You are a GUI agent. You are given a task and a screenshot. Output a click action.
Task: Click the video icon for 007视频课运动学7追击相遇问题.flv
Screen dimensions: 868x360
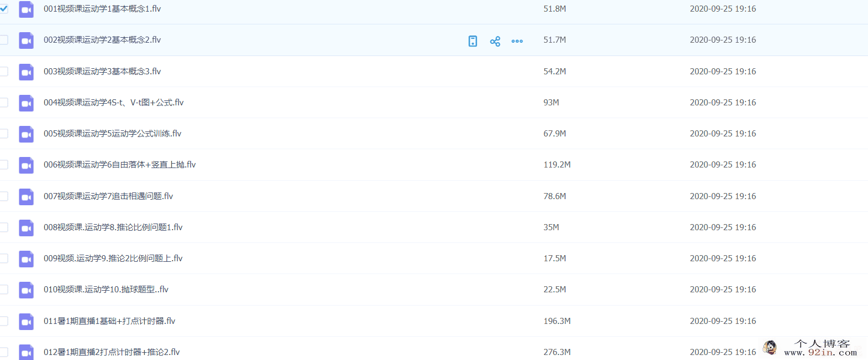point(26,196)
